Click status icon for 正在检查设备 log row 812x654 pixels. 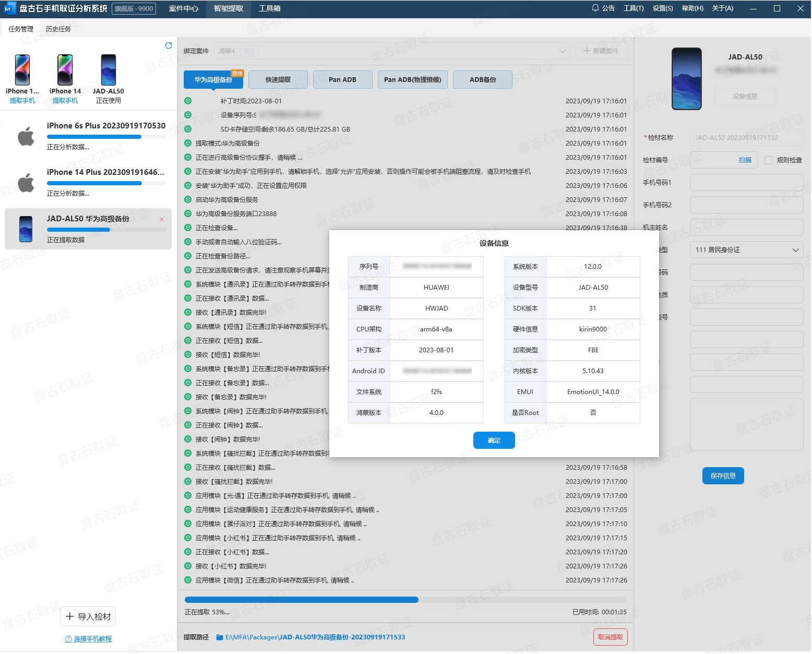coord(188,228)
